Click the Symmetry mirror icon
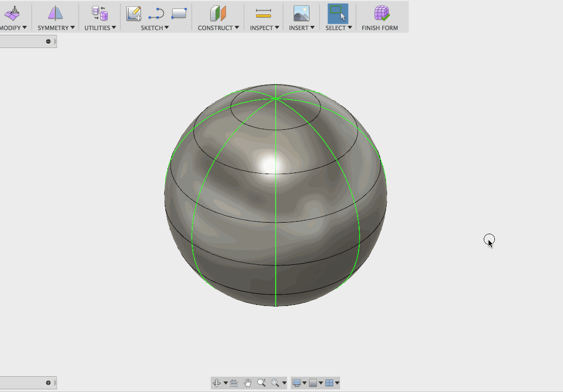Viewport: 563px width, 392px height. point(55,13)
